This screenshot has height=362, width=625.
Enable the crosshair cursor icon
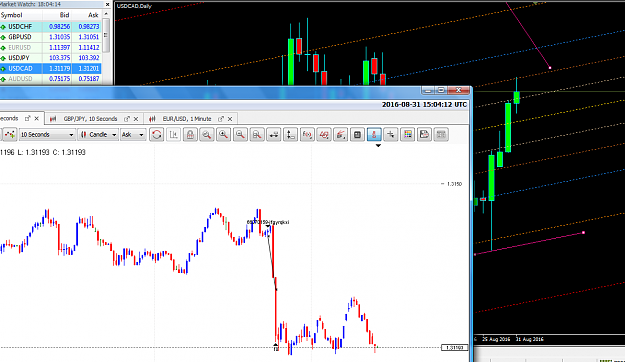coord(391,135)
